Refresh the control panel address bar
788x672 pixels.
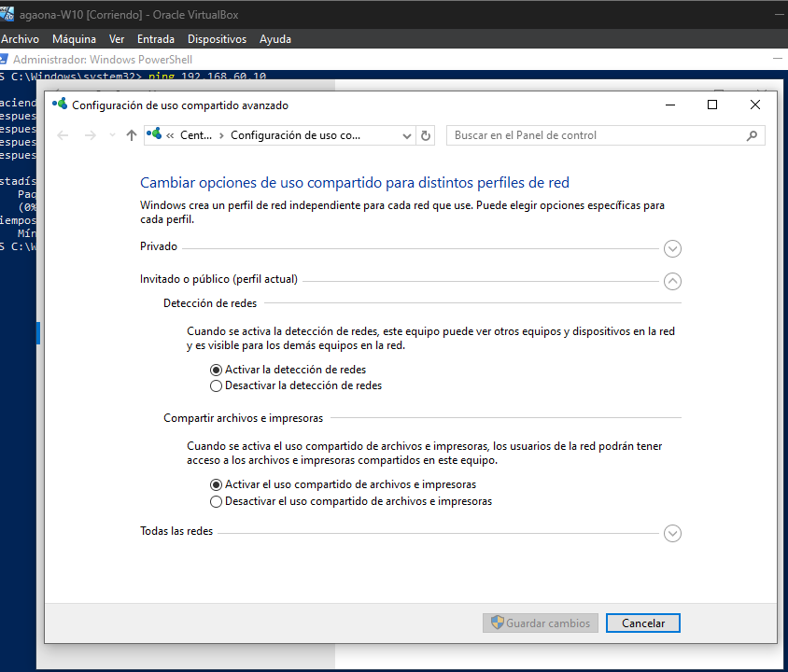427,135
